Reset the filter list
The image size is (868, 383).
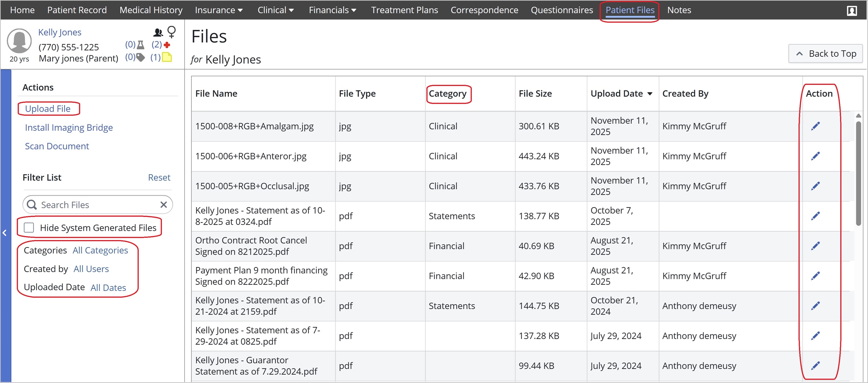159,177
